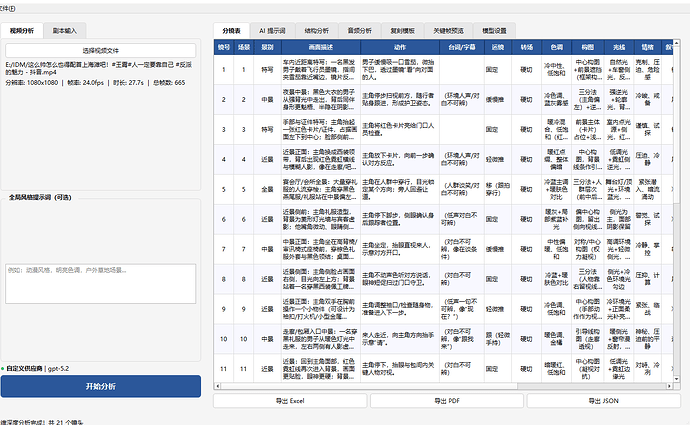690x425 pixels.
Task: Click the 选择视频文件 button
Action: [x=101, y=51]
